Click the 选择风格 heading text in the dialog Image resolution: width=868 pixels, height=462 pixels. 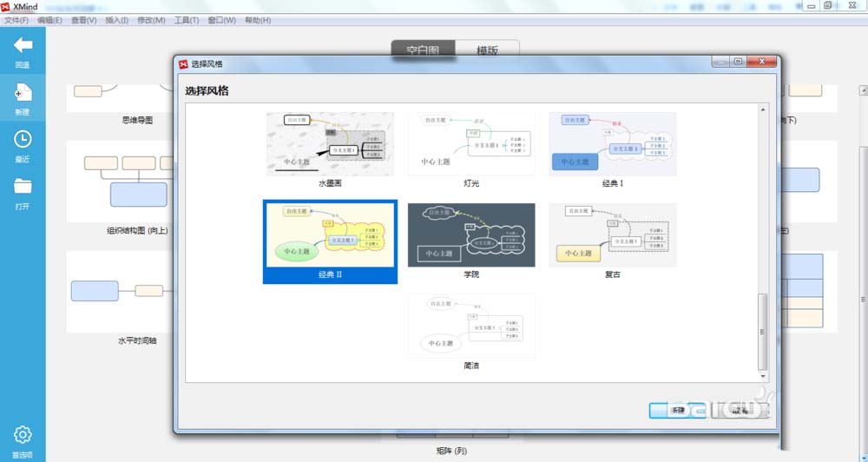(x=207, y=91)
